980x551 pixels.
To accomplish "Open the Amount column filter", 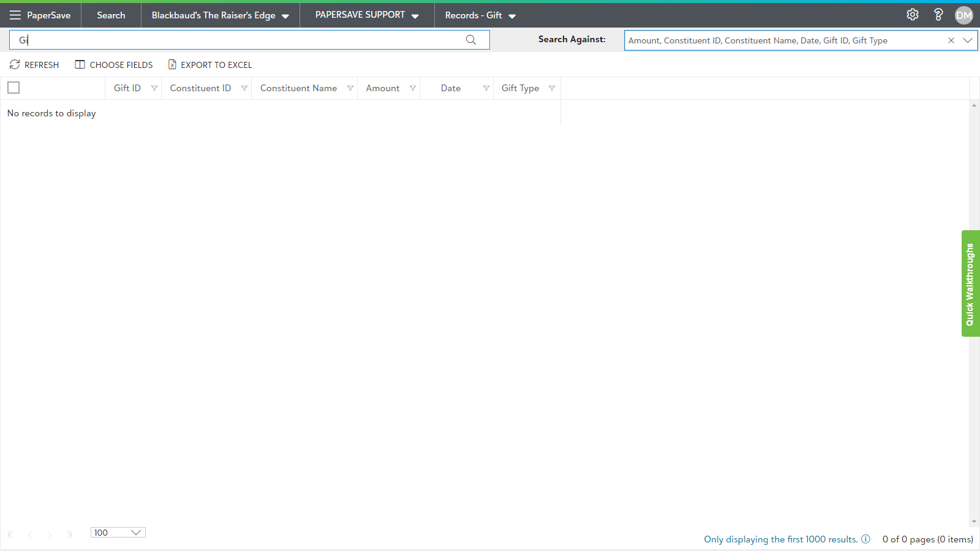I will click(x=413, y=88).
